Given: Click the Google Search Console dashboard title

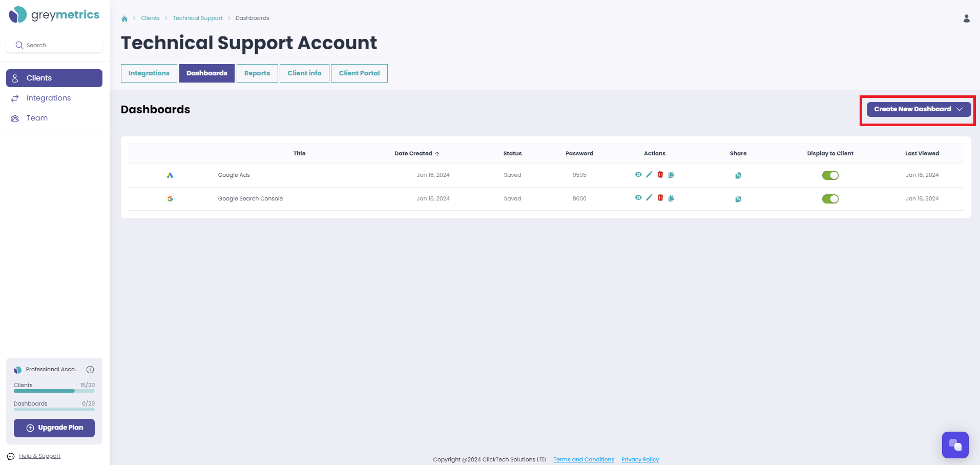Looking at the screenshot, I should pos(250,198).
